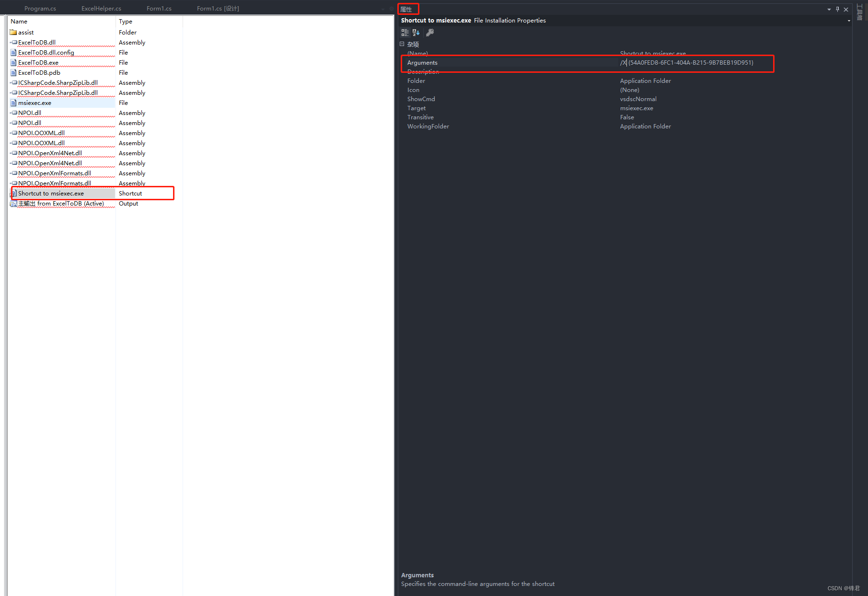Pin the Properties panel with auto-hide icon

click(x=837, y=9)
